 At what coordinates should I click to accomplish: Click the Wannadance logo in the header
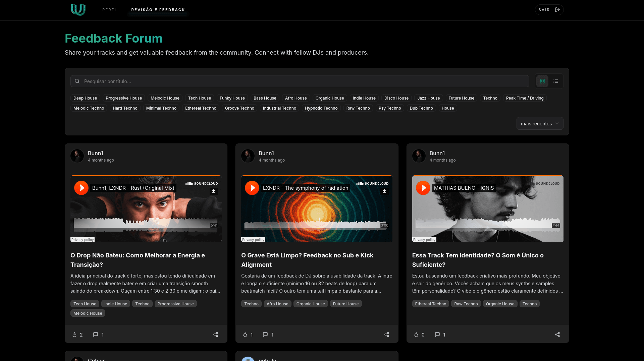tap(78, 10)
